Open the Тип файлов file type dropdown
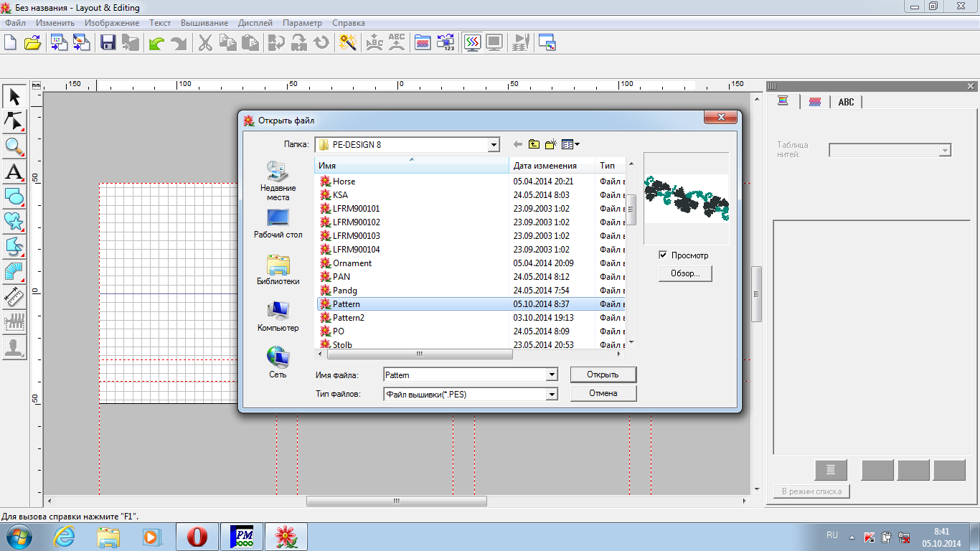Image resolution: width=980 pixels, height=551 pixels. (x=551, y=394)
